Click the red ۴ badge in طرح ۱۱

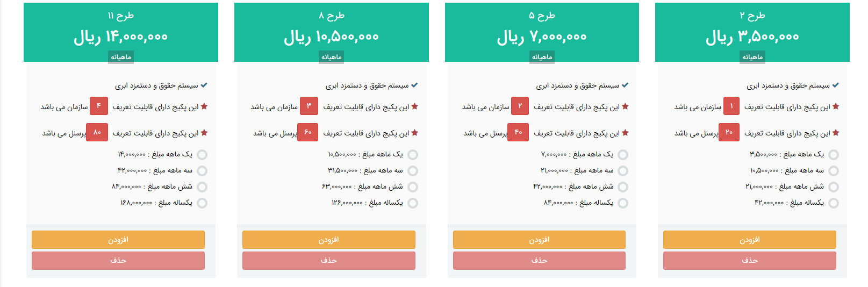tap(99, 106)
